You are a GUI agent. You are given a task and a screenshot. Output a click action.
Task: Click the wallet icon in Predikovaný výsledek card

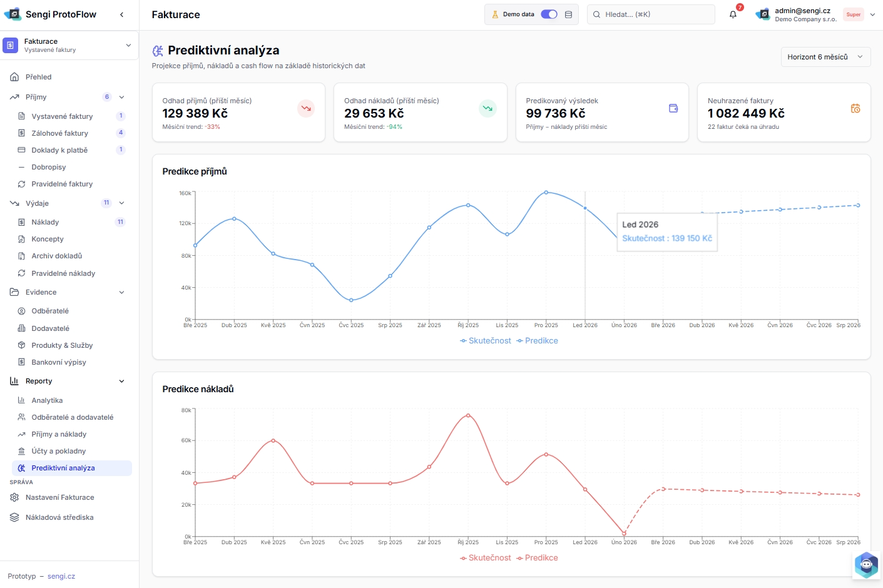pos(673,108)
